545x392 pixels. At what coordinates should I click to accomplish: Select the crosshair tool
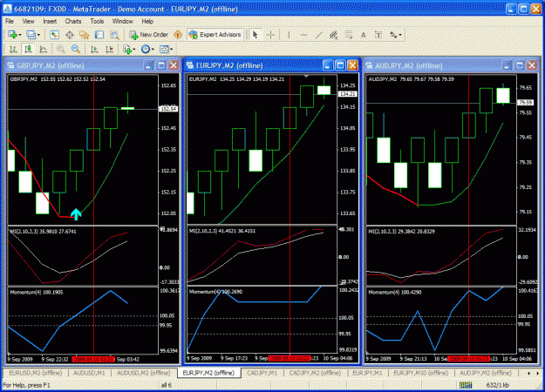click(271, 35)
